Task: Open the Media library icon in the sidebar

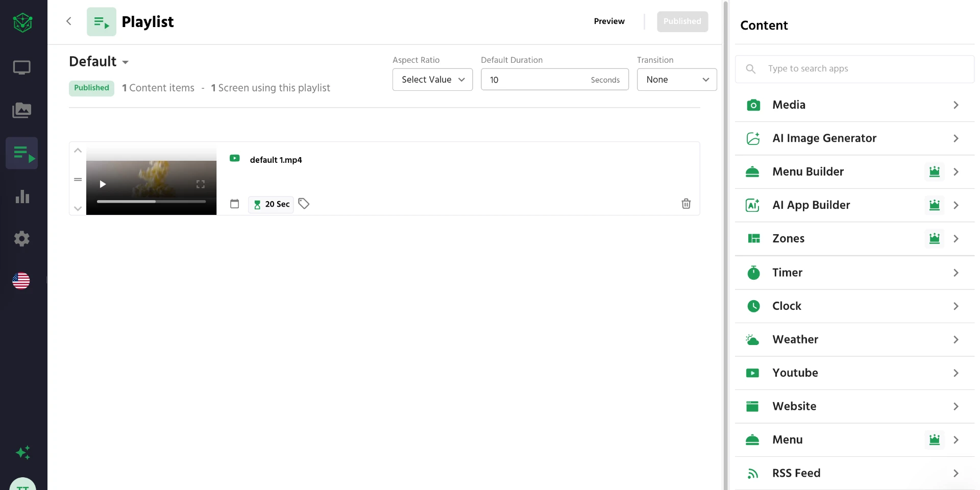Action: coord(21,110)
